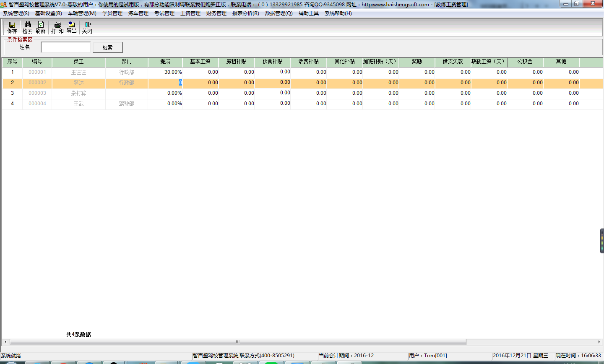This screenshot has width=604, height=364.
Task: Click 用户：Tom[001] in status bar
Action: pos(428,356)
